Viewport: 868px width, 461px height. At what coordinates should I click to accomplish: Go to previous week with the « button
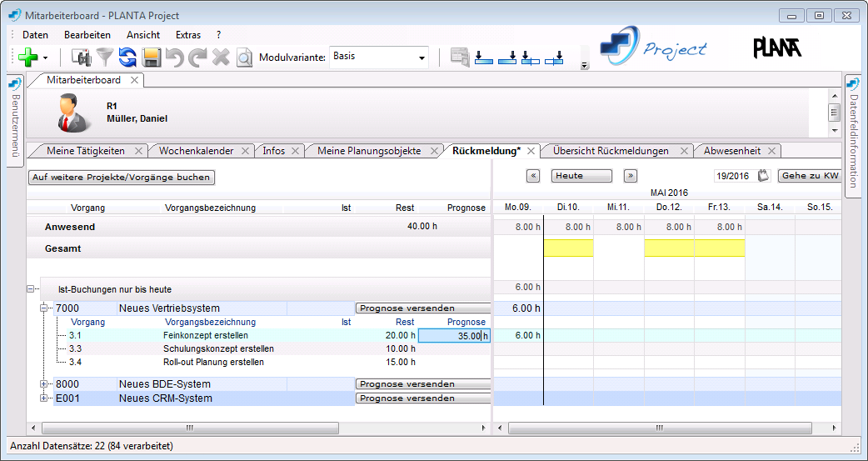point(534,176)
